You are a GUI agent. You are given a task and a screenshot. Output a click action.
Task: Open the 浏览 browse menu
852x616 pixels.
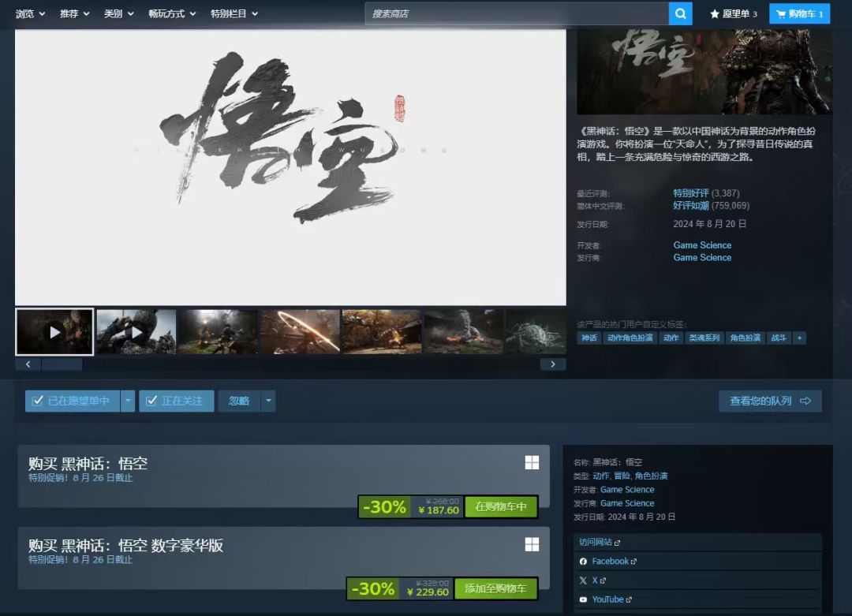coord(31,13)
